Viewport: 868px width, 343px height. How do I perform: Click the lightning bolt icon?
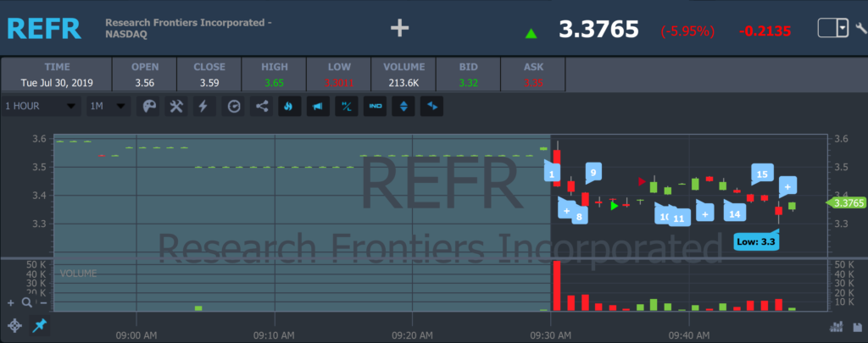pos(203,106)
